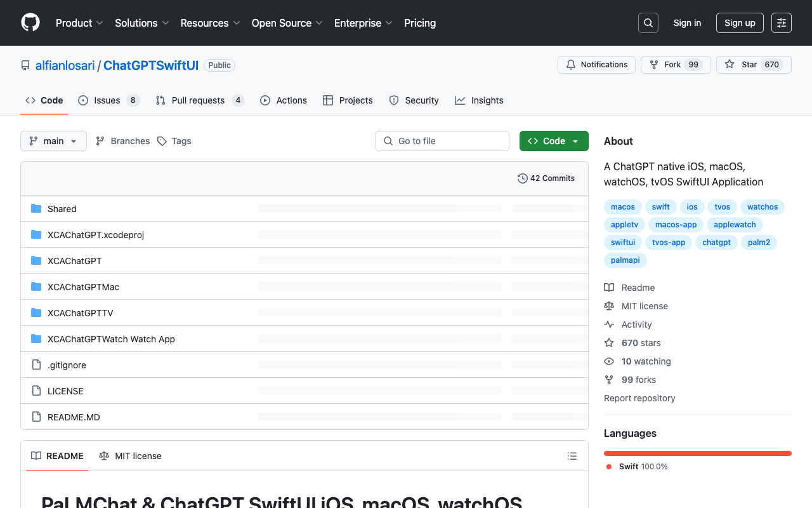Click the swiftui topic tag
This screenshot has width=812, height=508.
tap(623, 243)
